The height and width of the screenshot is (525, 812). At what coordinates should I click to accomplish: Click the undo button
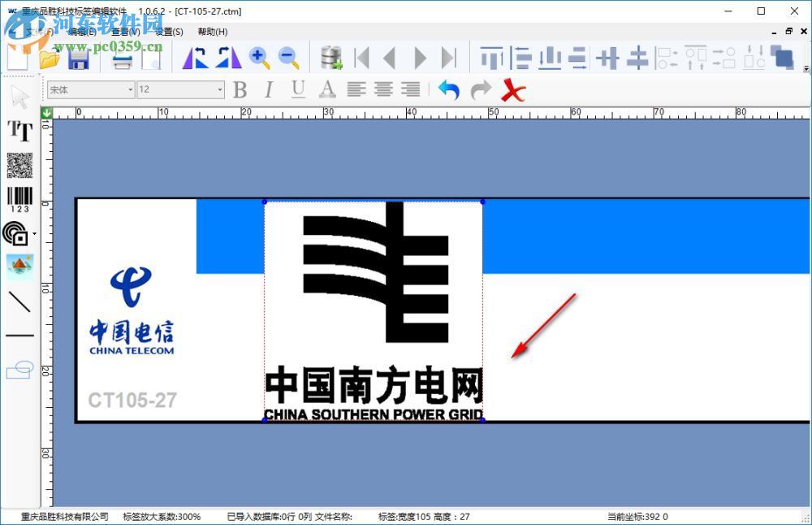(447, 89)
